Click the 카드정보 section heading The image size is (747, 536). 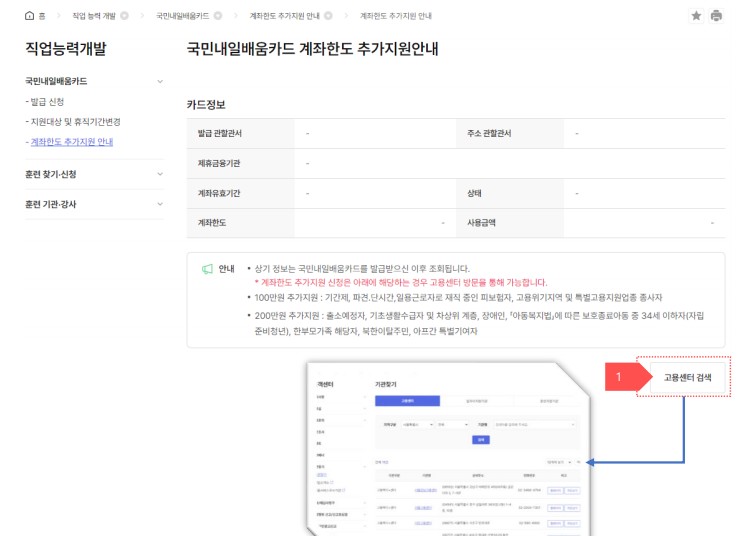point(206,105)
